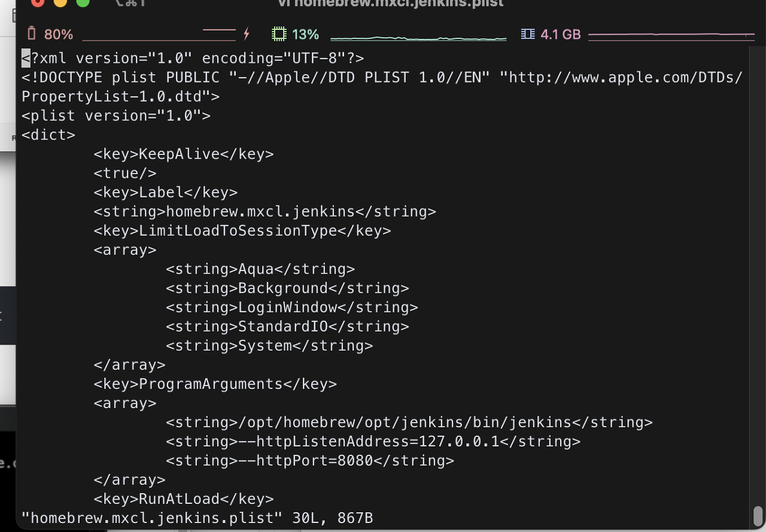The width and height of the screenshot is (766, 532).
Task: Click the memory usage history graph
Action: coord(671,36)
